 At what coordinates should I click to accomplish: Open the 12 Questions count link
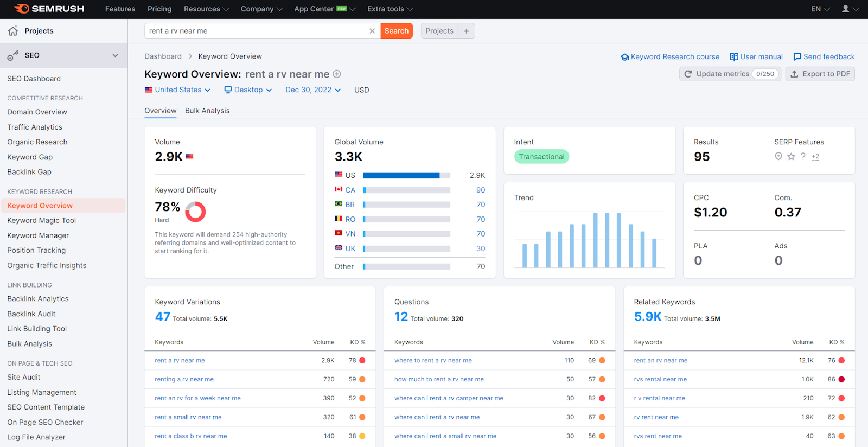pos(401,317)
